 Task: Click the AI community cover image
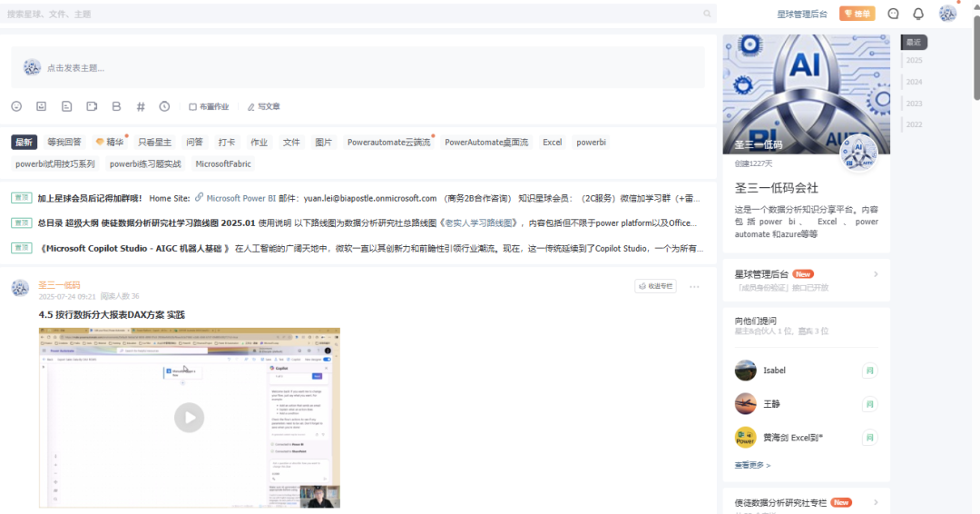[x=807, y=94]
